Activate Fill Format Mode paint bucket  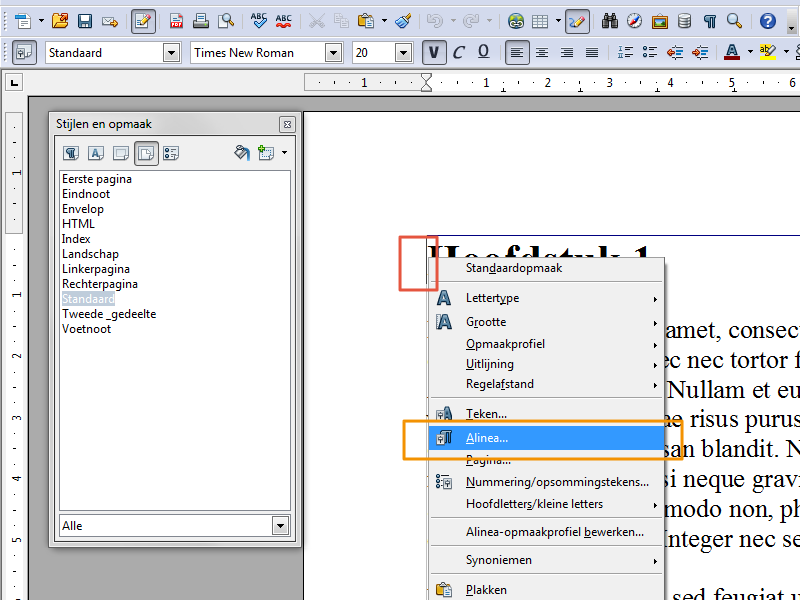242,153
